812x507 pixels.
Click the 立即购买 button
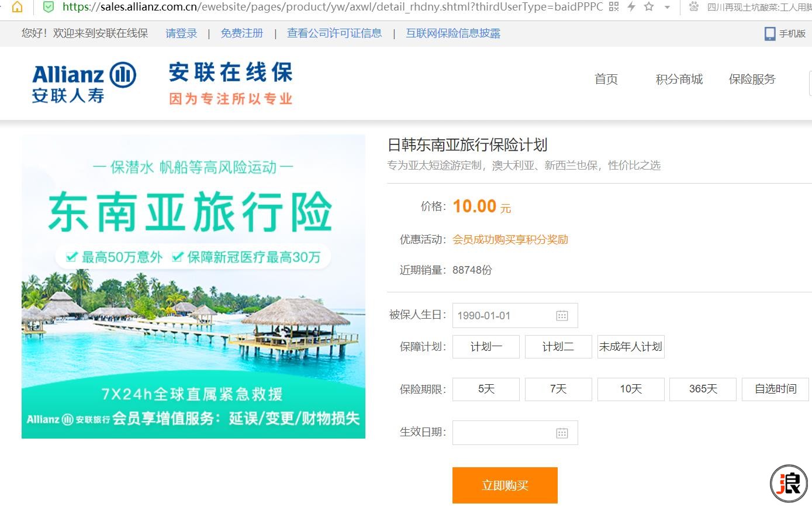[505, 485]
